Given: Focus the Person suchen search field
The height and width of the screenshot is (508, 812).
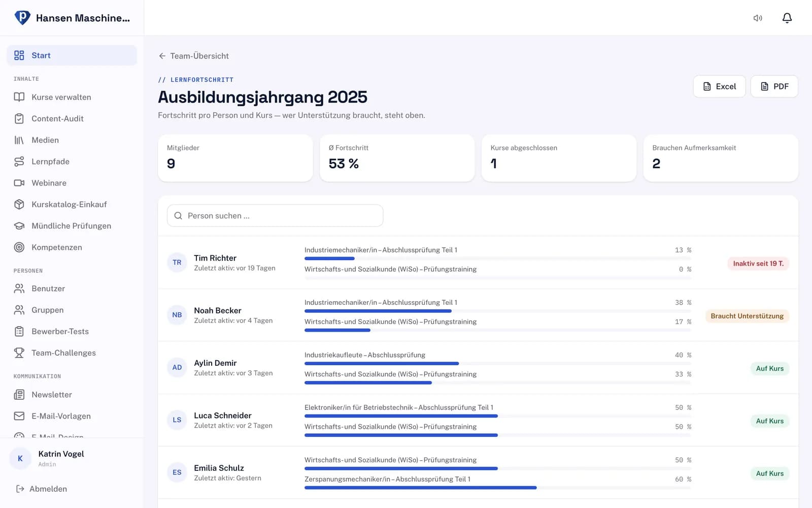Looking at the screenshot, I should pos(275,216).
